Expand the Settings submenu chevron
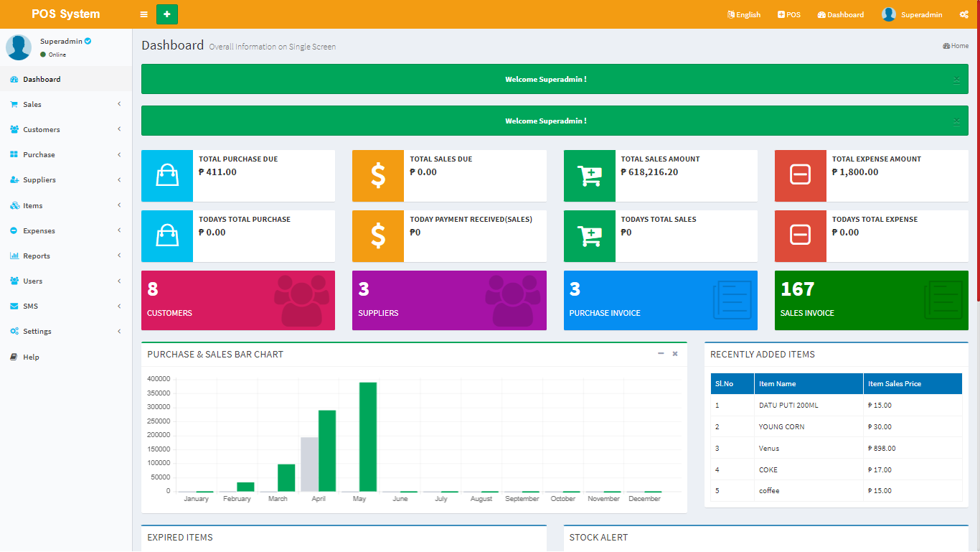This screenshot has height=552, width=980. (x=119, y=331)
